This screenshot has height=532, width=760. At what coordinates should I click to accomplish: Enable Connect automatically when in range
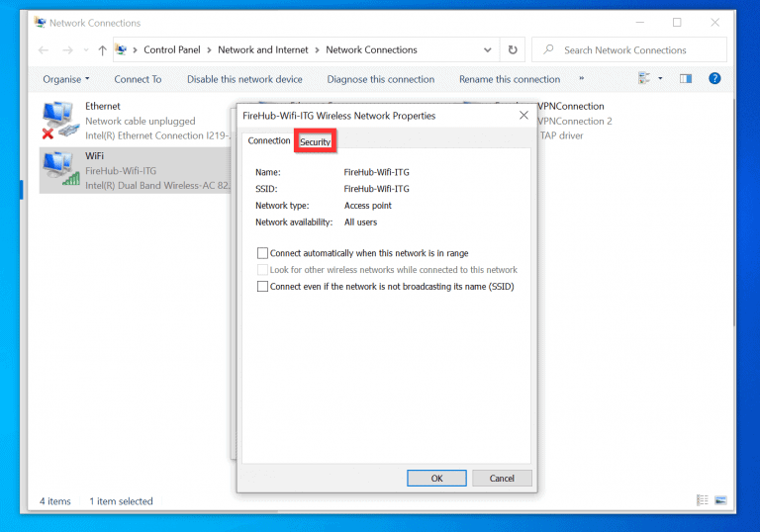click(262, 253)
